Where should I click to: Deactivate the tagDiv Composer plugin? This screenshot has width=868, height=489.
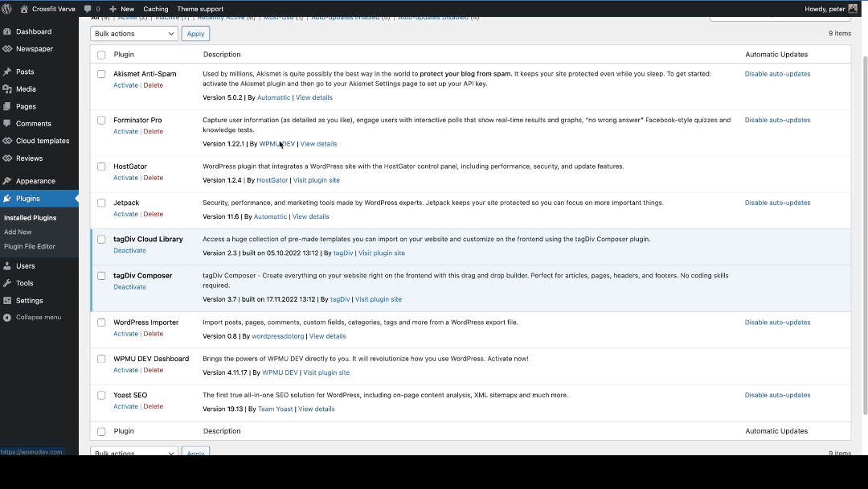coord(129,287)
